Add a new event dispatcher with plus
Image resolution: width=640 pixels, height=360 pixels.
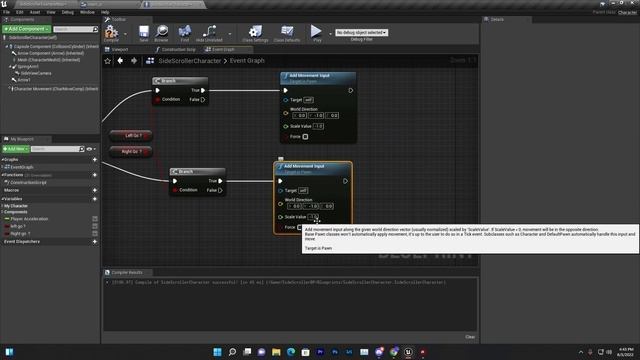95,242
